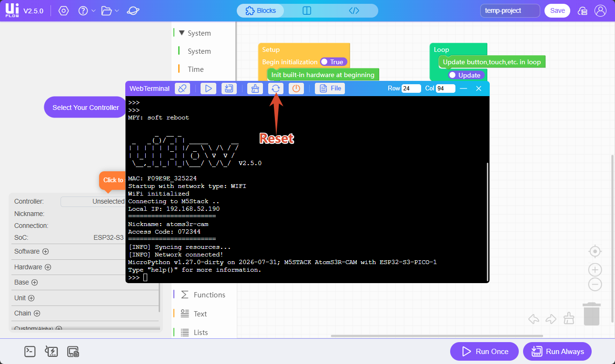Expand the help menu chevron
Screen dimensions: 615x364
point(93,11)
